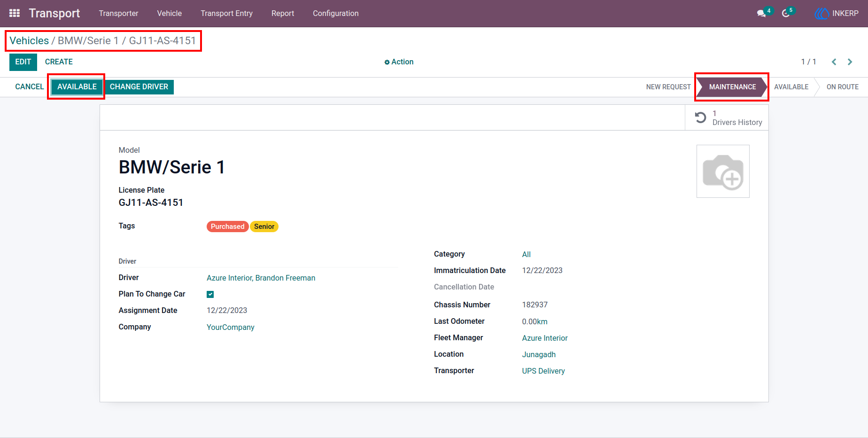
Task: Click chassis number value 182937
Action: coord(535,305)
